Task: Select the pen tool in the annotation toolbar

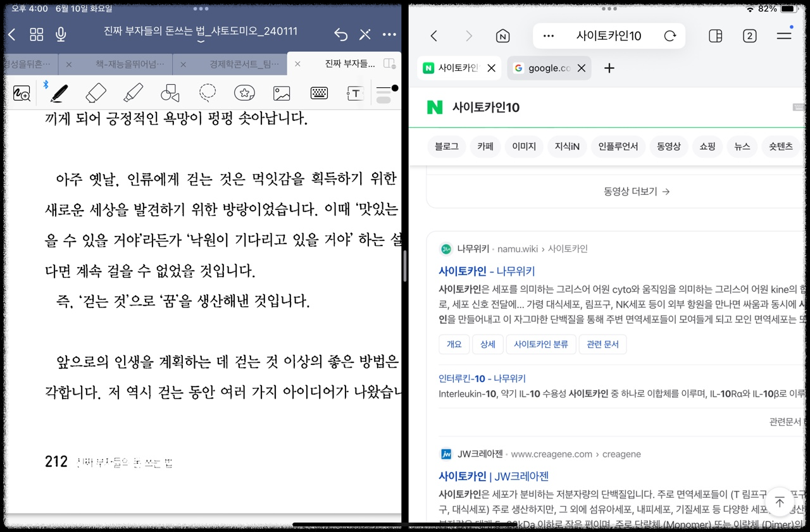Action: (x=59, y=93)
